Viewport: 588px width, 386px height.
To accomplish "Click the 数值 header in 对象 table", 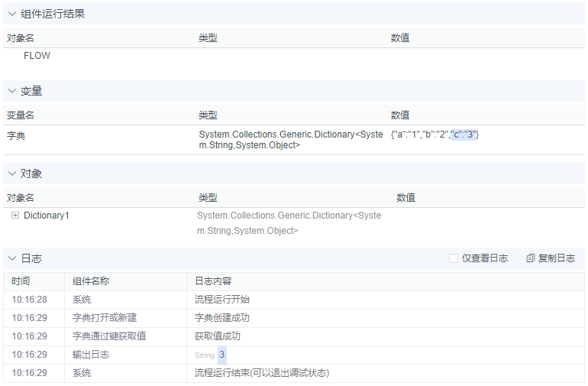I will pyautogui.click(x=405, y=197).
